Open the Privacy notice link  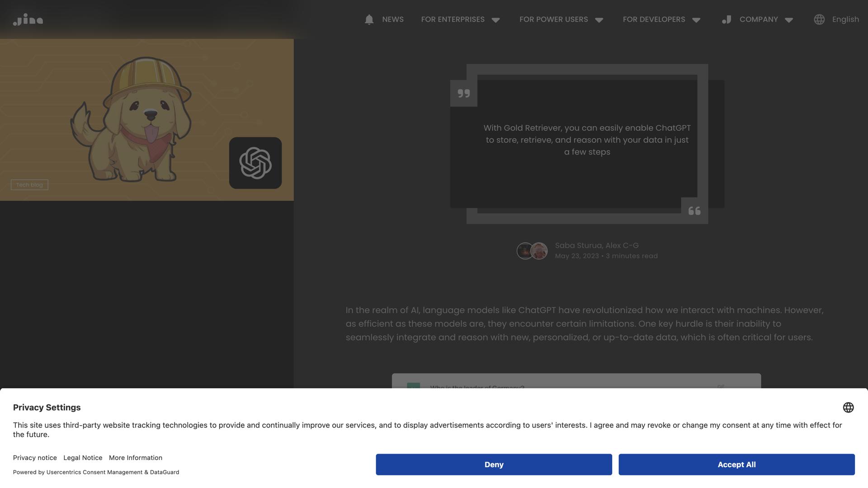coord(35,458)
